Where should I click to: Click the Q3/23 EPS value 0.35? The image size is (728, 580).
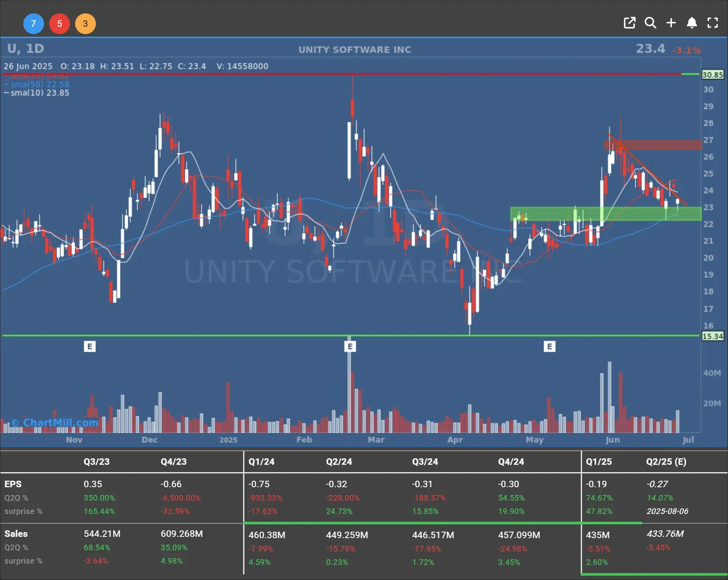93,484
